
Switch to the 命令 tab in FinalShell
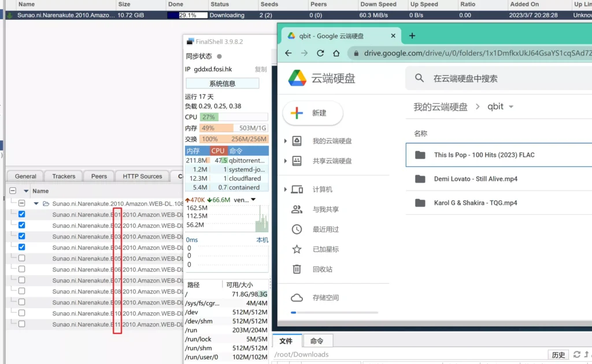[x=317, y=341]
